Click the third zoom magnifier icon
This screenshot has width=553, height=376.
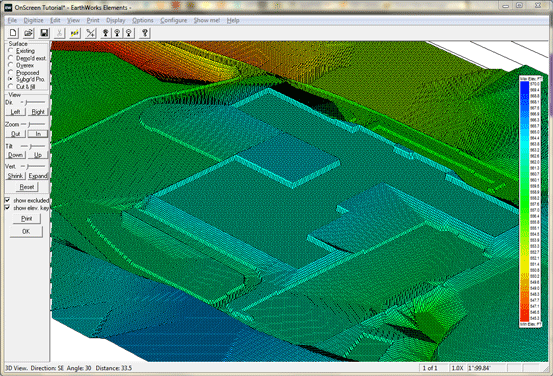(129, 33)
